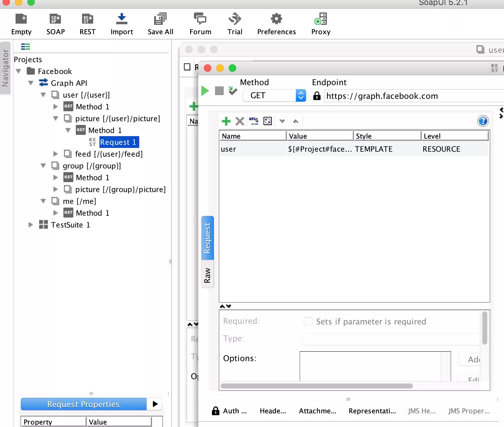
Task: Submit request with green play arrow
Action: [x=205, y=91]
